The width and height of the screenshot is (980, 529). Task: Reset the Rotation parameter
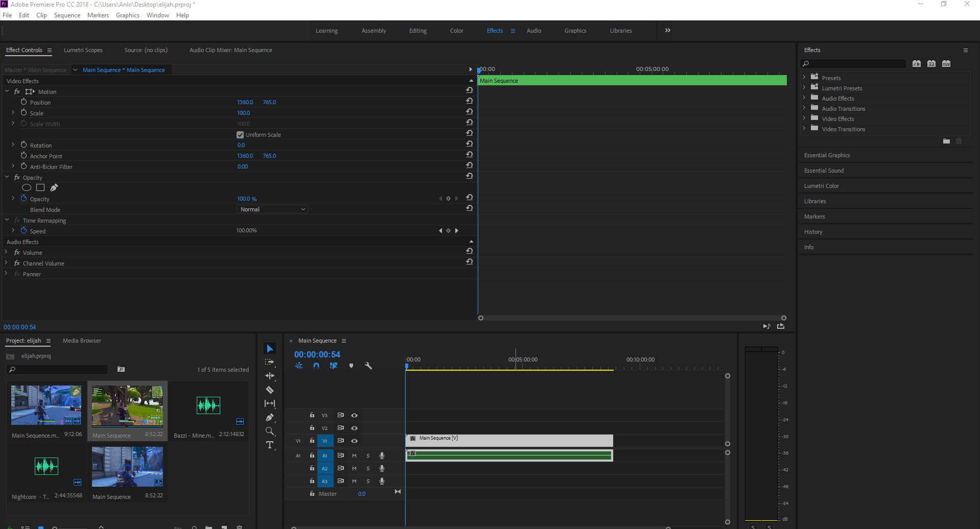[x=469, y=143]
